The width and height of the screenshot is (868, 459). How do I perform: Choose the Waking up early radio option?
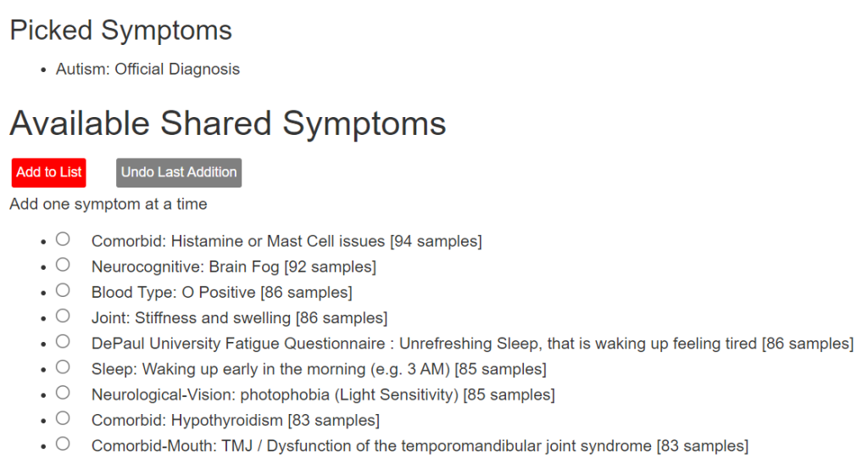coord(63,367)
